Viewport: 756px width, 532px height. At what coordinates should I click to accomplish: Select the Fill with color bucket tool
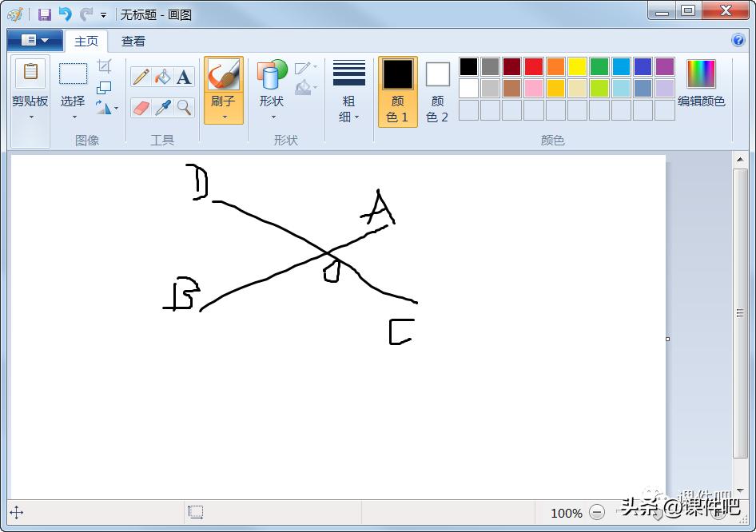163,77
